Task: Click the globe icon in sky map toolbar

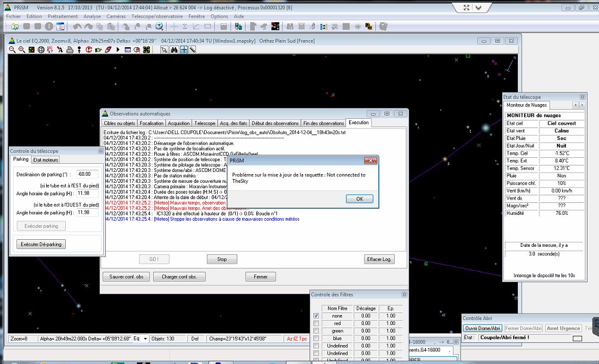Action: tap(41, 50)
